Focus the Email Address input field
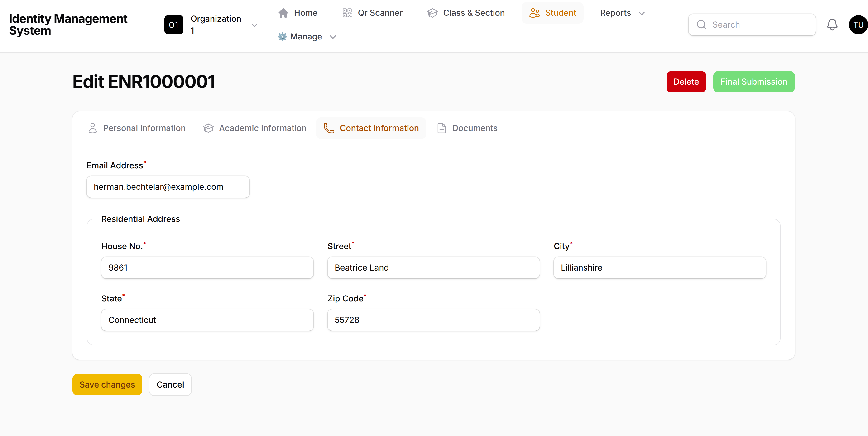Image resolution: width=868 pixels, height=436 pixels. click(168, 187)
